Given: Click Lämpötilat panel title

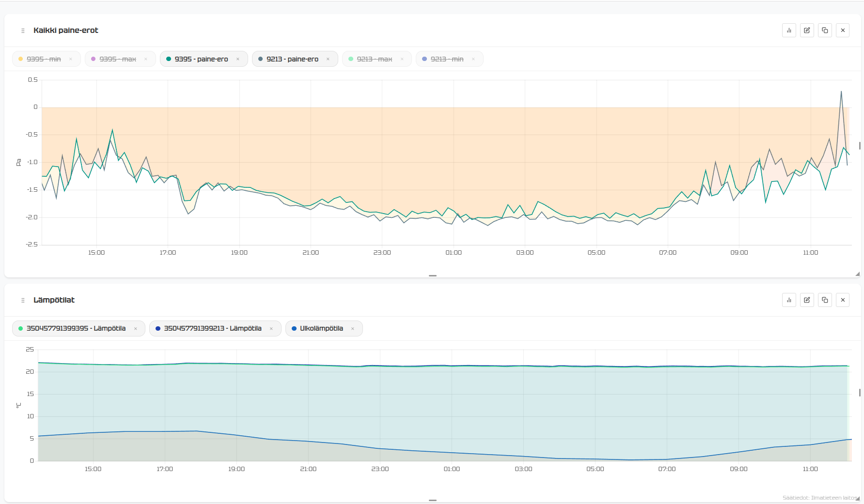Looking at the screenshot, I should [x=54, y=300].
